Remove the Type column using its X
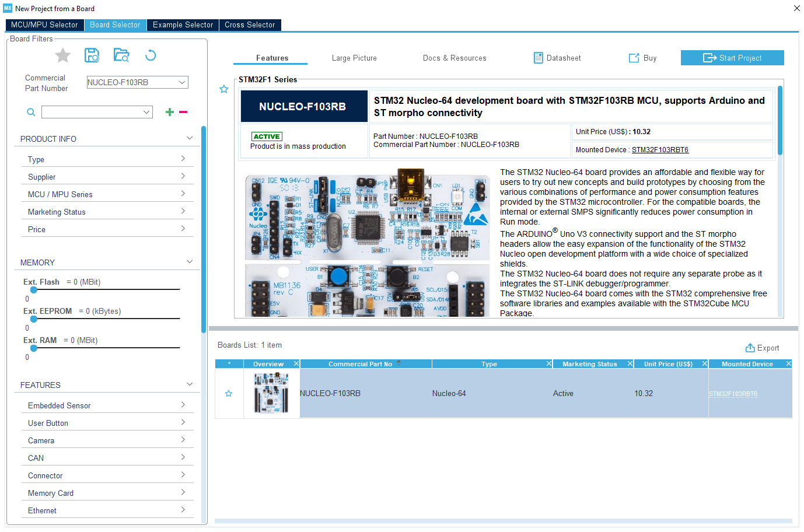Image resolution: width=804 pixels, height=532 pixels. pos(549,364)
